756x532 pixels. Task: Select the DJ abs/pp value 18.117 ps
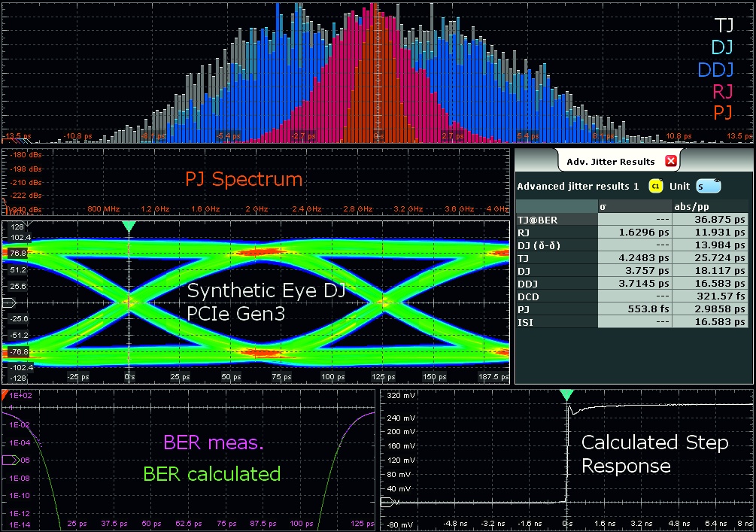tap(710, 271)
